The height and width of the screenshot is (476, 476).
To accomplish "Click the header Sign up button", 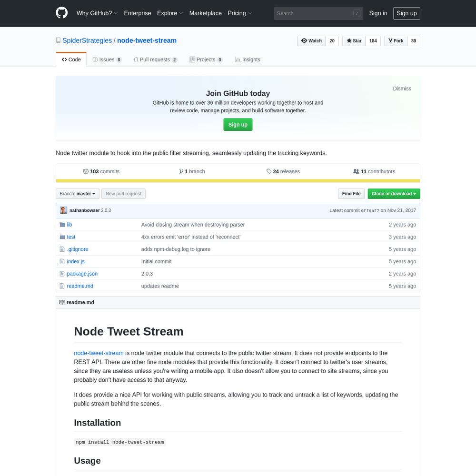I will [x=407, y=13].
